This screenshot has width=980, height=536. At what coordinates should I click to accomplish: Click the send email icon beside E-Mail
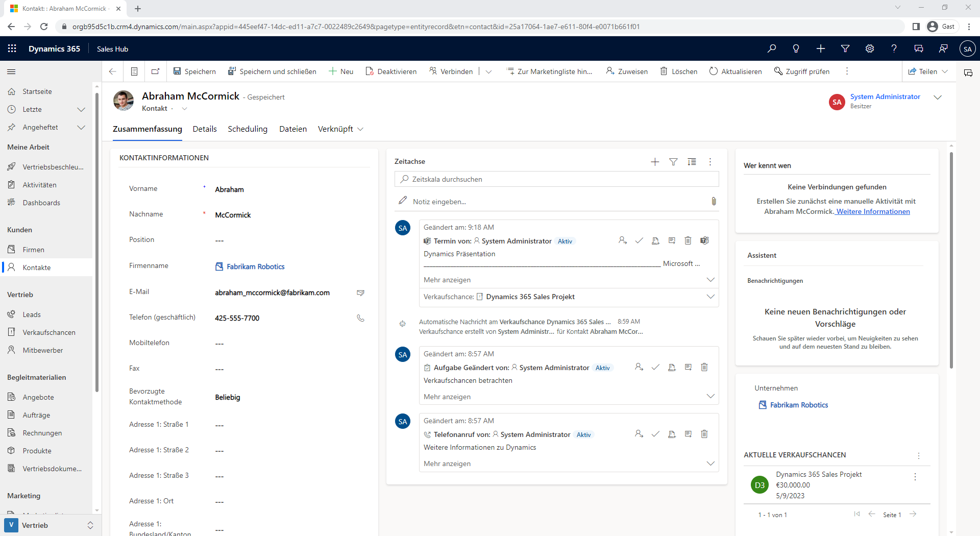click(360, 293)
